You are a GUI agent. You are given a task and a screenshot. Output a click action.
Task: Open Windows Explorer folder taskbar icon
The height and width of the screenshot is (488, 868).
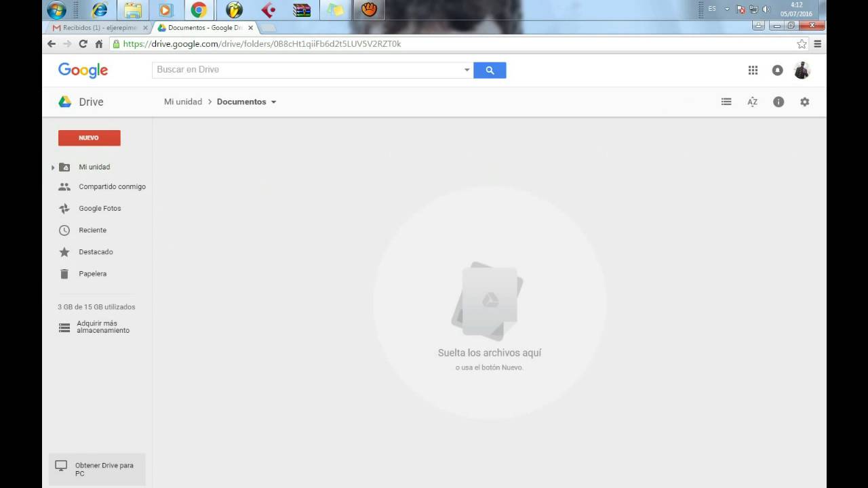click(x=133, y=10)
